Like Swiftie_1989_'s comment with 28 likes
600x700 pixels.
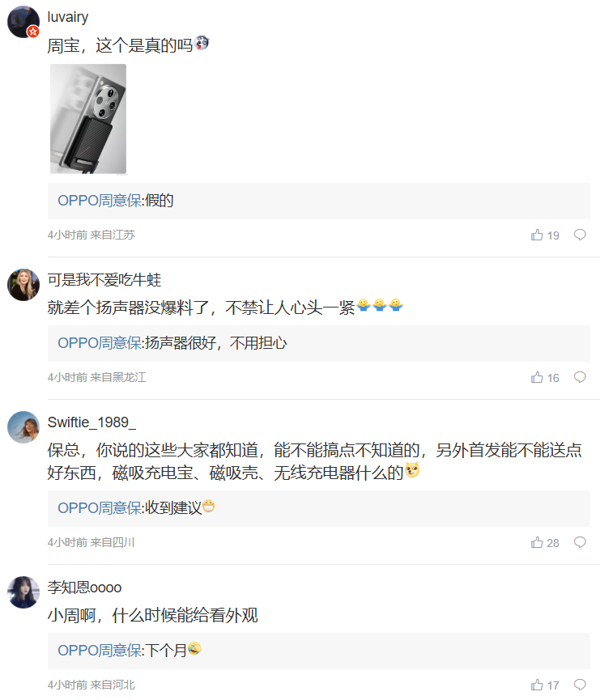pyautogui.click(x=537, y=543)
